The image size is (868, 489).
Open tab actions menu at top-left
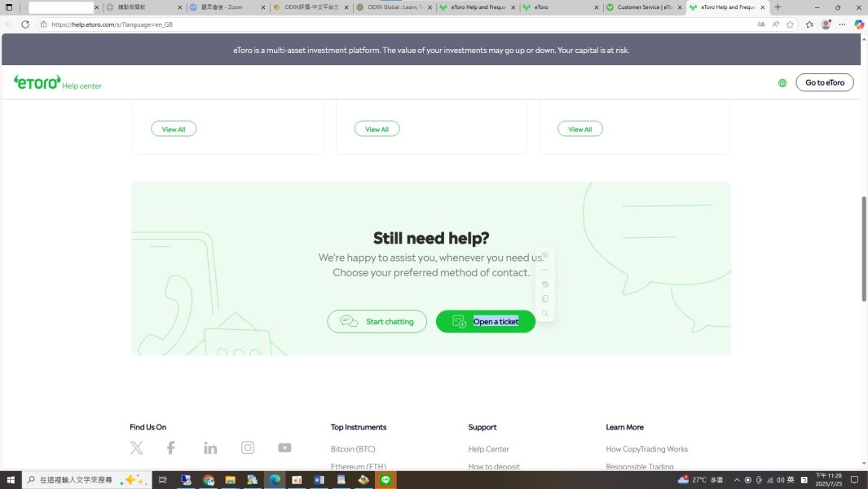coord(9,7)
